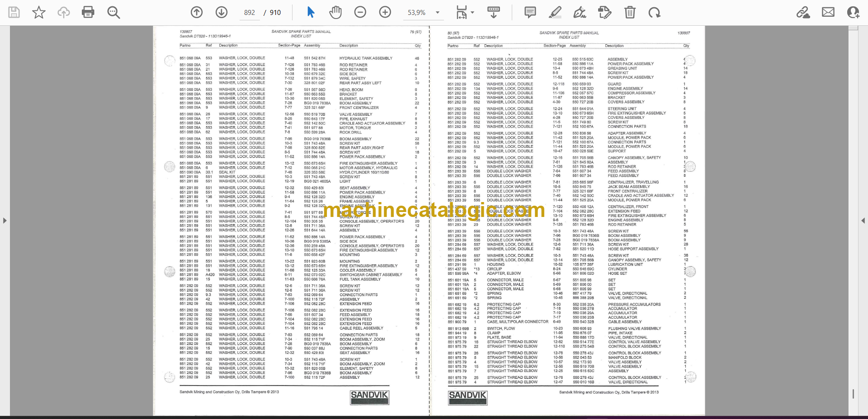The image size is (868, 419).
Task: Print the spare parts manual
Action: coord(88,12)
